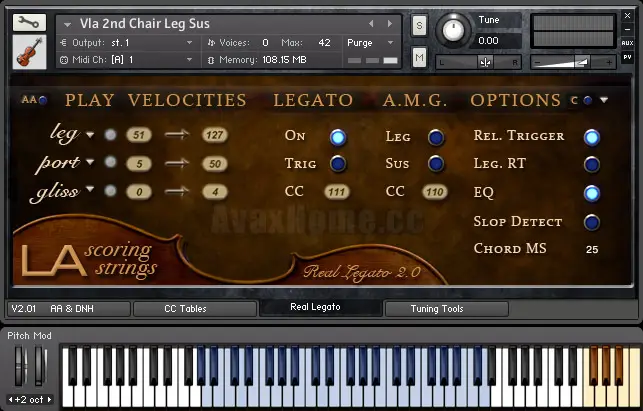Toggle the C indicator light by Options
Image resolution: width=643 pixels, height=411 pixels.
[x=588, y=100]
